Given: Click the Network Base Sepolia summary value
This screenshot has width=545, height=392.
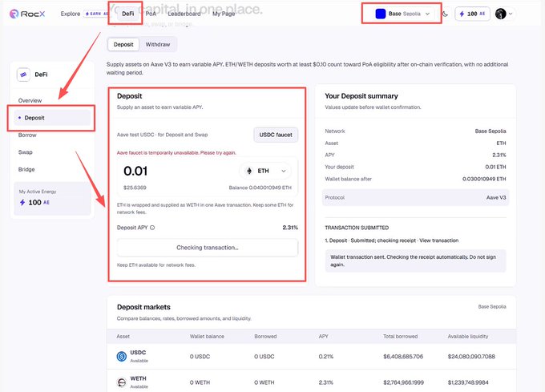Looking at the screenshot, I should tap(490, 131).
